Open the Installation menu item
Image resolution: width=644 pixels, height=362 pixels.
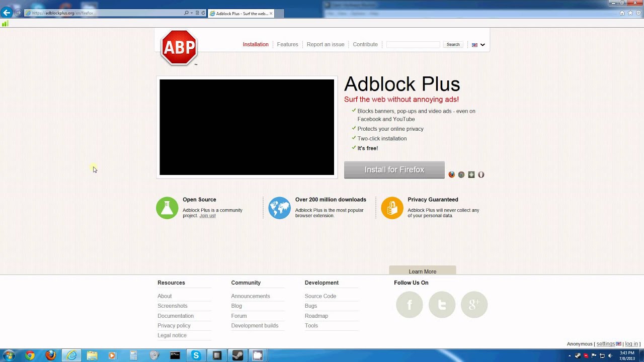point(256,44)
